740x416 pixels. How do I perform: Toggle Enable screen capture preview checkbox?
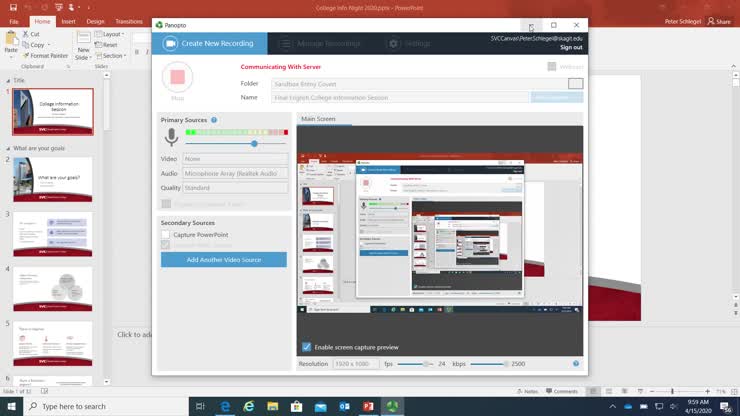pos(306,347)
